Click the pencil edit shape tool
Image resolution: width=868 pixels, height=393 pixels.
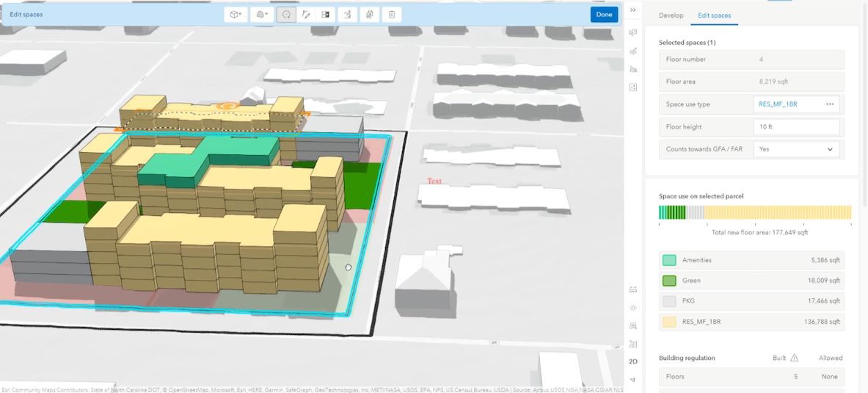(306, 15)
